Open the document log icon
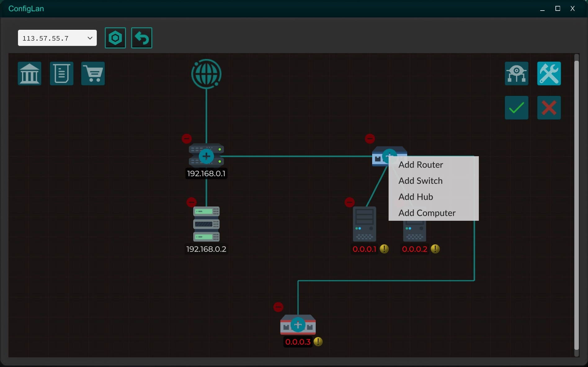Screen dimensions: 588x367 [x=61, y=74]
